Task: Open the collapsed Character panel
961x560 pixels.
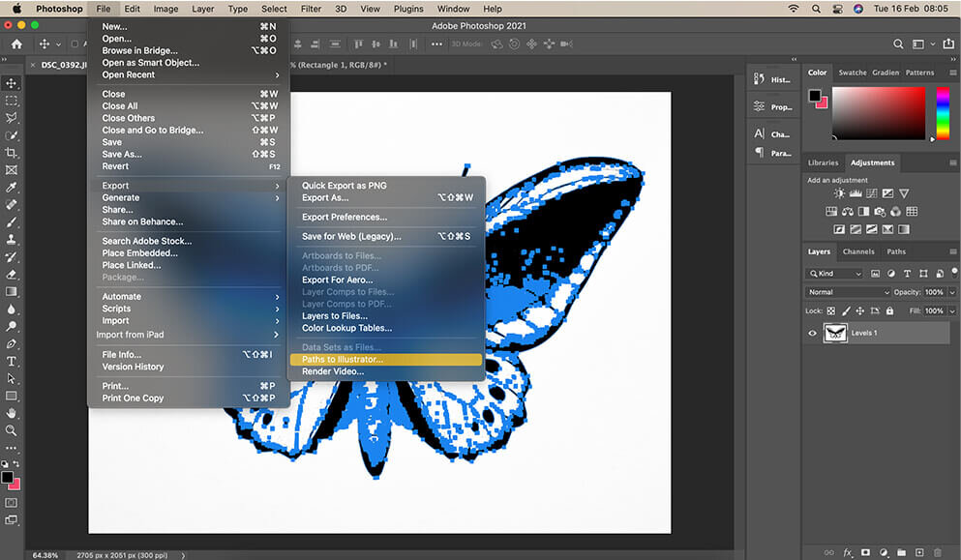Action: click(x=771, y=134)
